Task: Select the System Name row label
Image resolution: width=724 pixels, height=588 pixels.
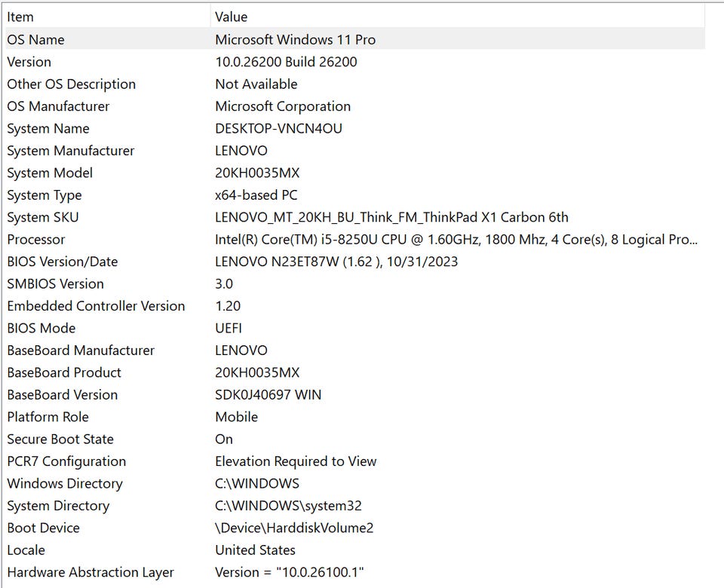Action: (48, 128)
